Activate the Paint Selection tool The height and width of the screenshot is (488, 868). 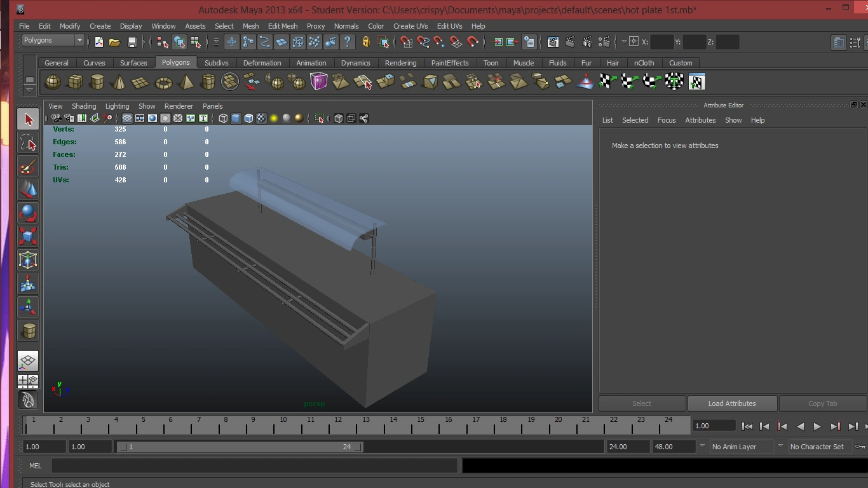pos(27,167)
